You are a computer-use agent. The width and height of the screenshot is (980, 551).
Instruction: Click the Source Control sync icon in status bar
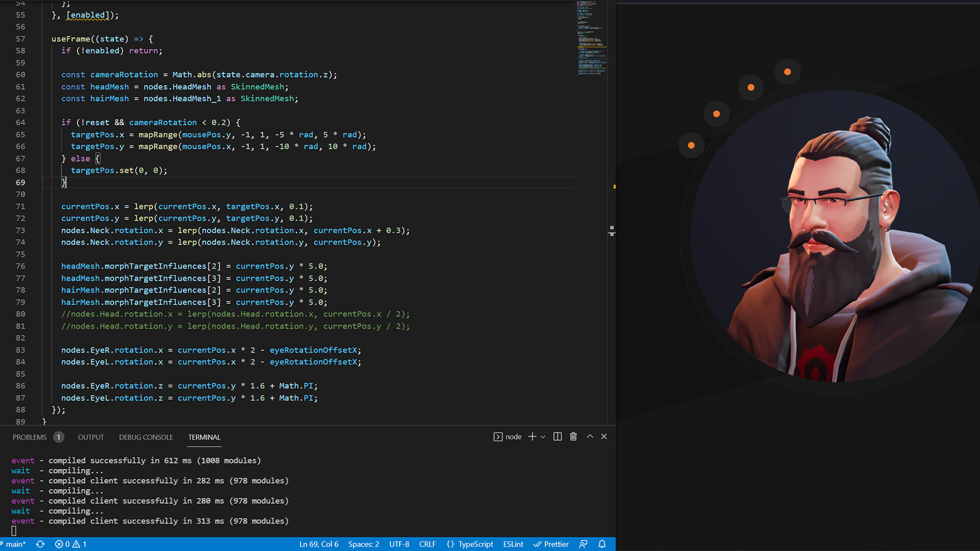pyautogui.click(x=39, y=544)
